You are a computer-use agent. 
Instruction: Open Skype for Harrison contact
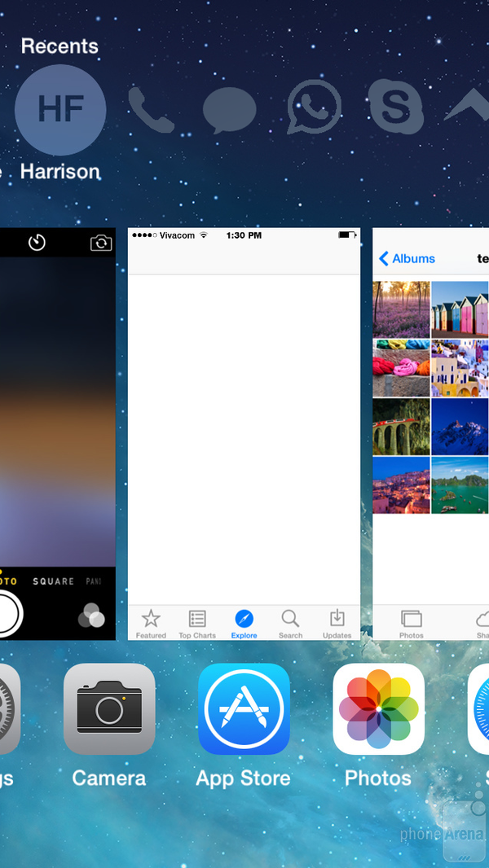pyautogui.click(x=397, y=107)
